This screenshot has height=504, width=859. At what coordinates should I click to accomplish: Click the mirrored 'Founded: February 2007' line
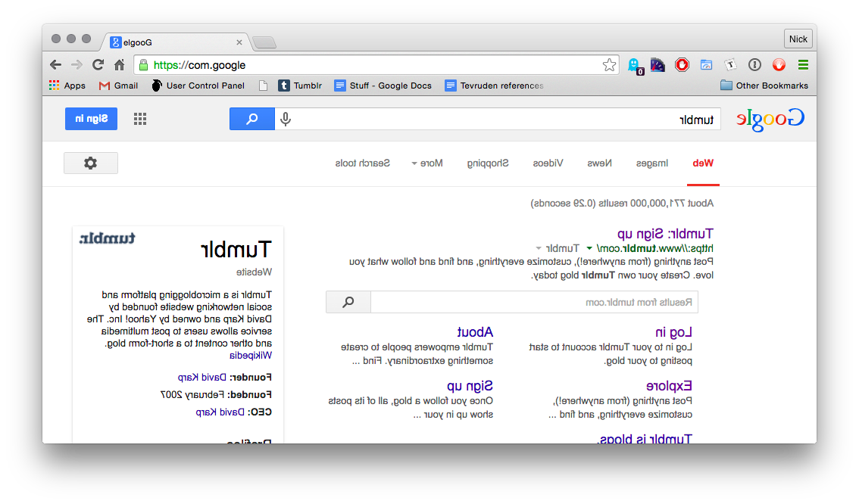[216, 394]
